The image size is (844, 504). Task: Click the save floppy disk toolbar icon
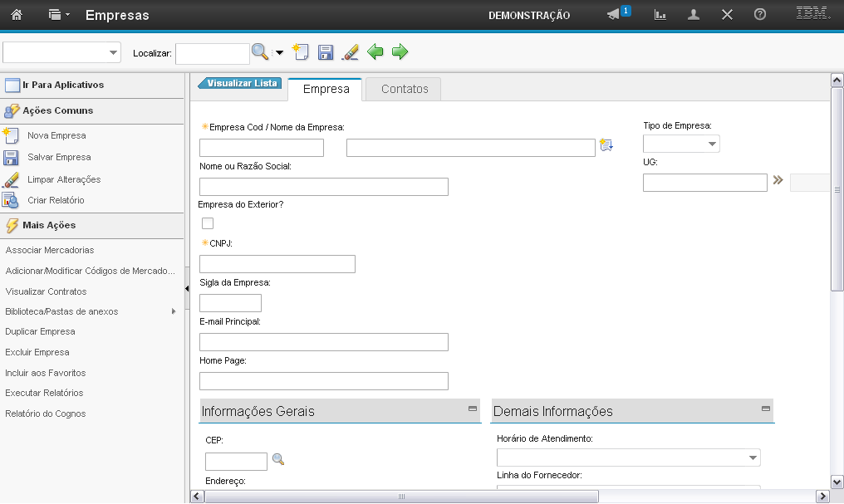point(326,52)
